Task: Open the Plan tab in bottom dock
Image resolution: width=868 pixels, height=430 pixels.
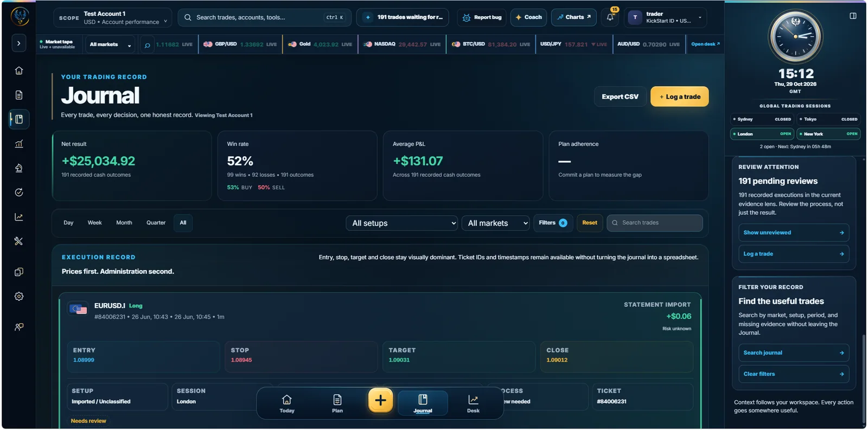Action: click(337, 404)
